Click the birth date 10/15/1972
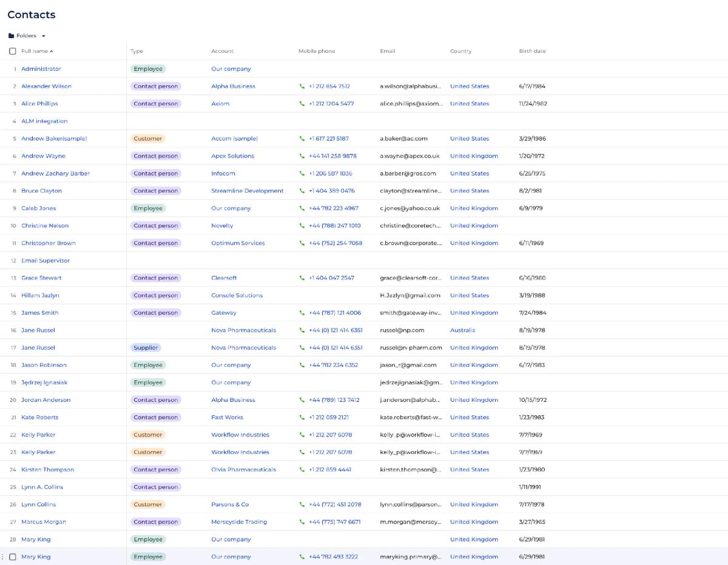The height and width of the screenshot is (565, 728). (x=533, y=400)
